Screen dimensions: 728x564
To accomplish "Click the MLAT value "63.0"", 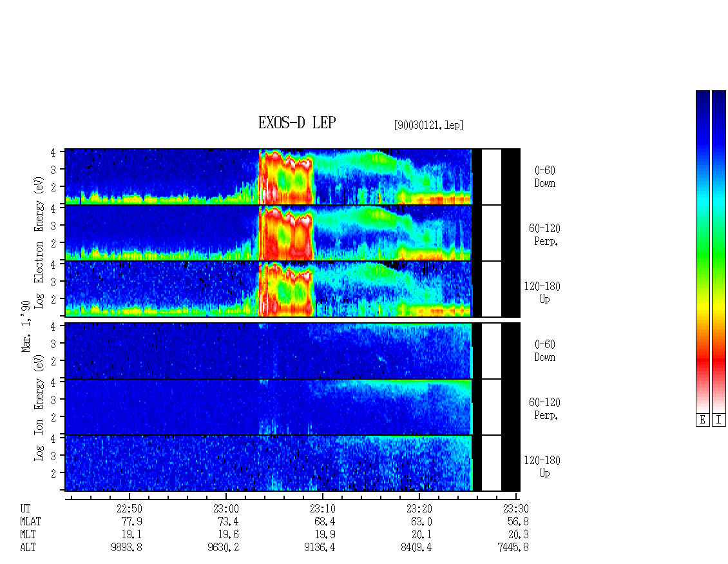I will (x=421, y=521).
